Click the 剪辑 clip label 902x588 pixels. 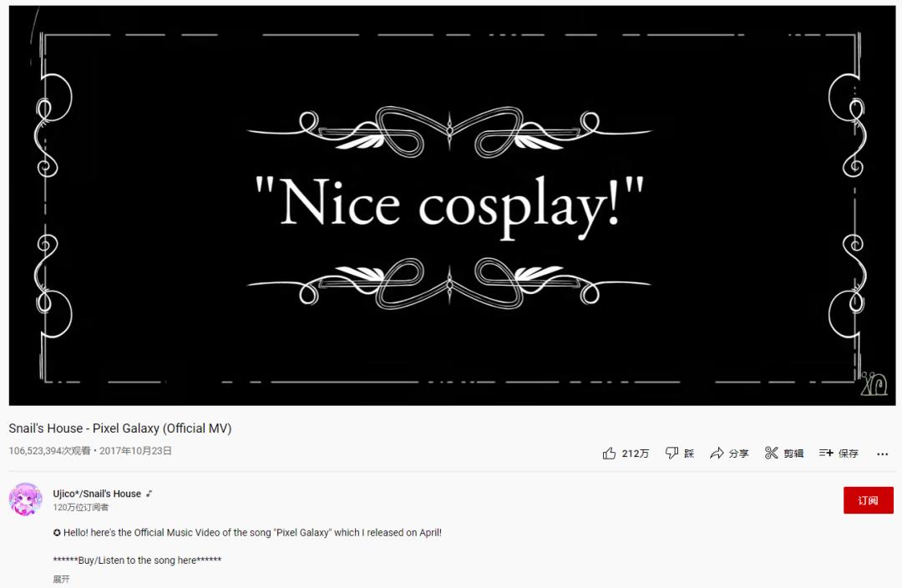[793, 454]
